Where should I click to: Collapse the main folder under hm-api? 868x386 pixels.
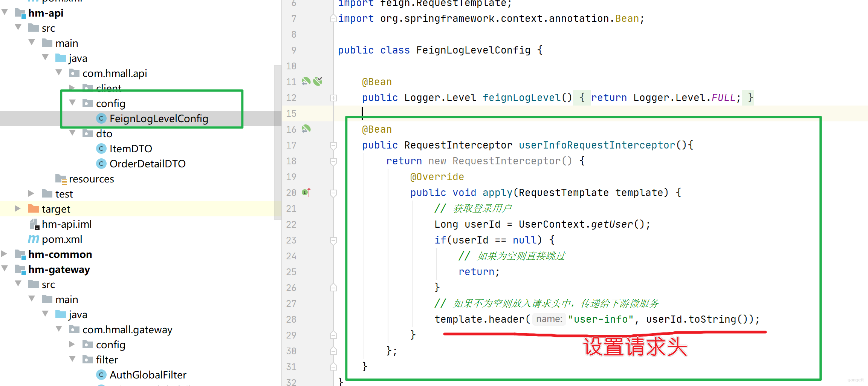click(x=32, y=42)
